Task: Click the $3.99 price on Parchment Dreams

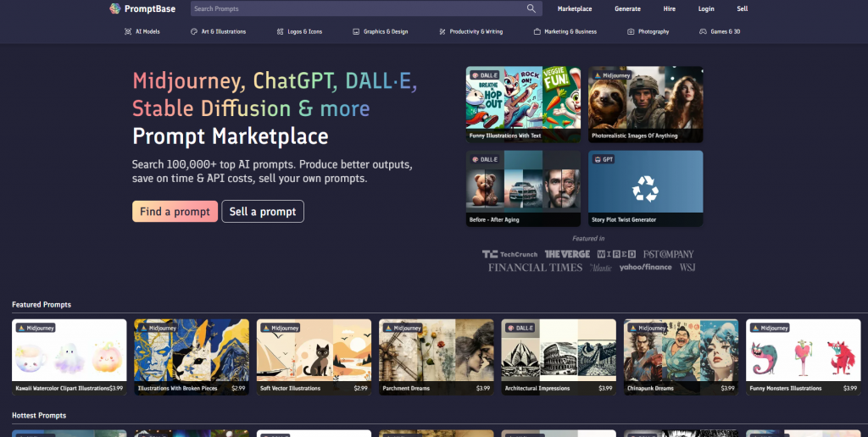Action: point(482,389)
